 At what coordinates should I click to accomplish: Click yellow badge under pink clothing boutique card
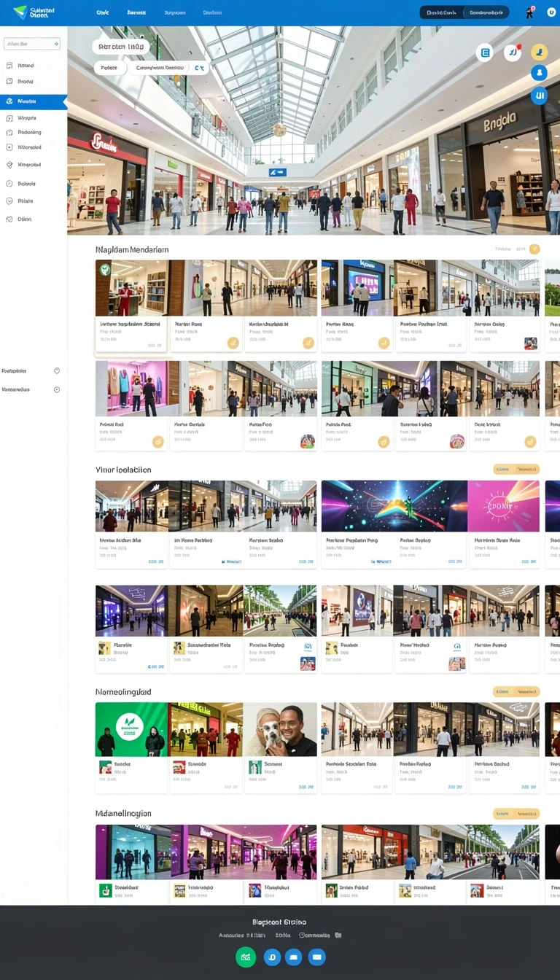157,441
